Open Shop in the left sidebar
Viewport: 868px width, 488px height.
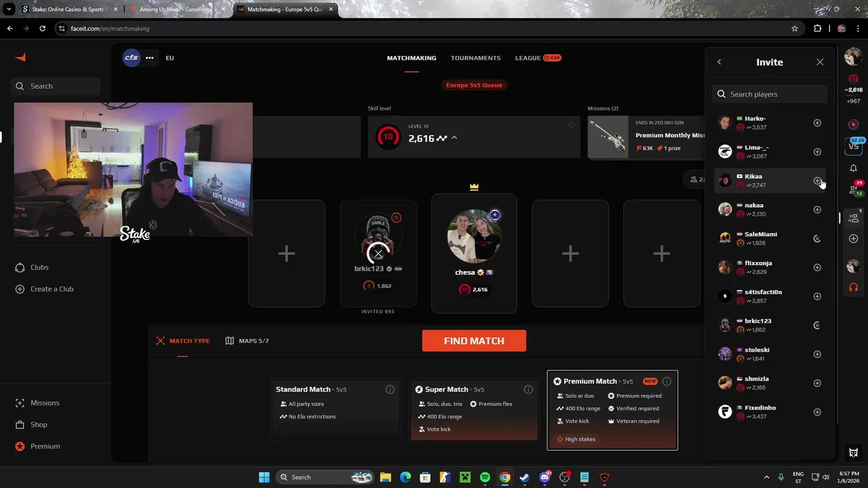pos(31,424)
